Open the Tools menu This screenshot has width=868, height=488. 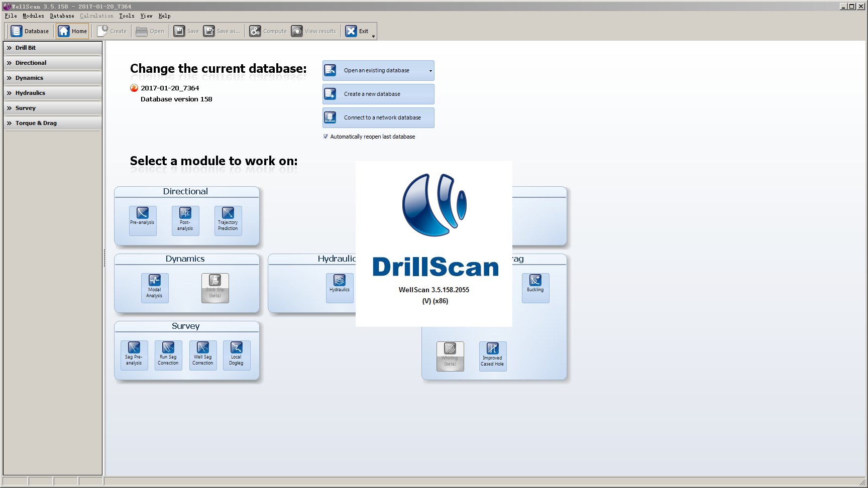(127, 16)
